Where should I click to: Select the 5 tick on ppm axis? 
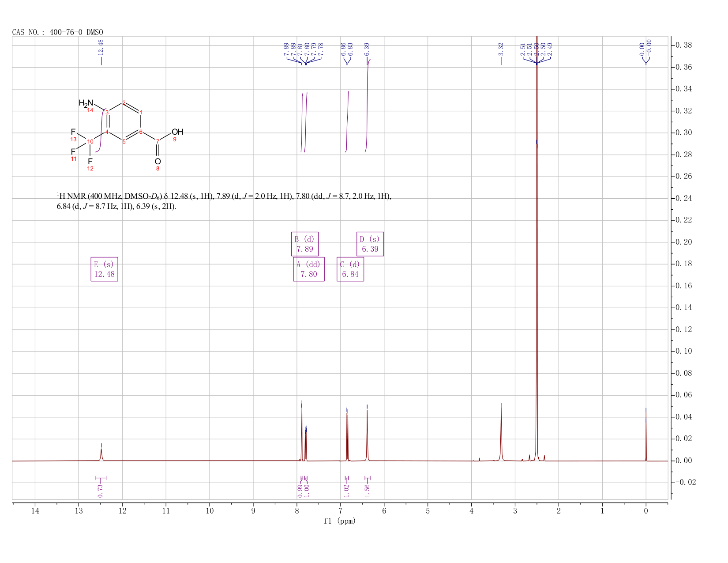428,511
